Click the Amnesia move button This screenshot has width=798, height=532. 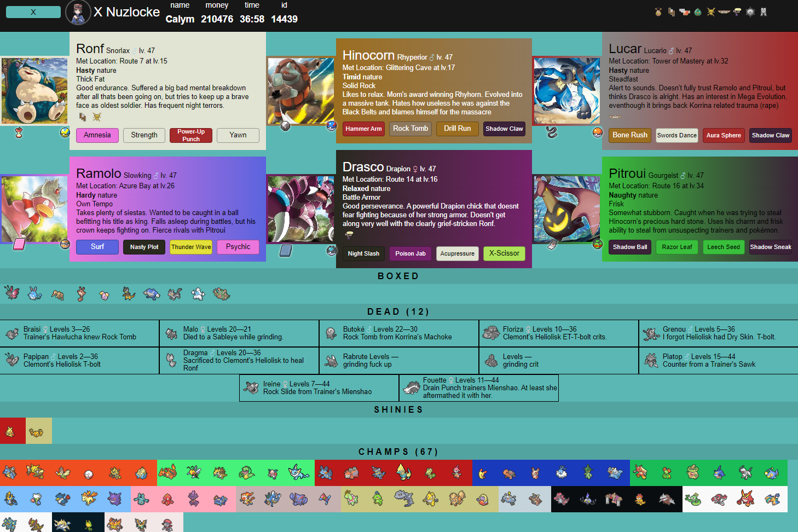pos(97,135)
